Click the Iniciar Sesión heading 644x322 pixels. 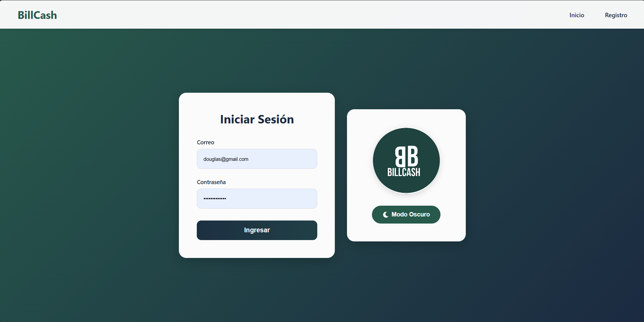click(257, 119)
